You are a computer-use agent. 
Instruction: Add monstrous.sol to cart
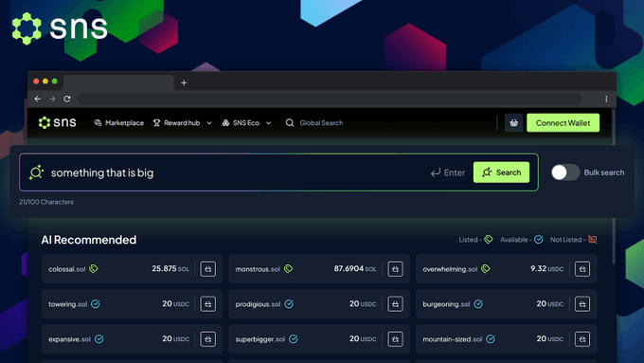point(395,269)
